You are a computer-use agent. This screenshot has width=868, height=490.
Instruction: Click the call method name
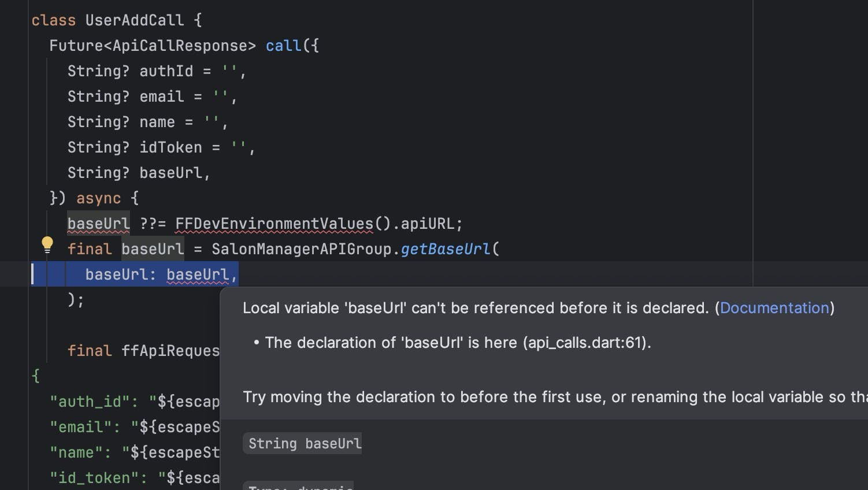283,46
